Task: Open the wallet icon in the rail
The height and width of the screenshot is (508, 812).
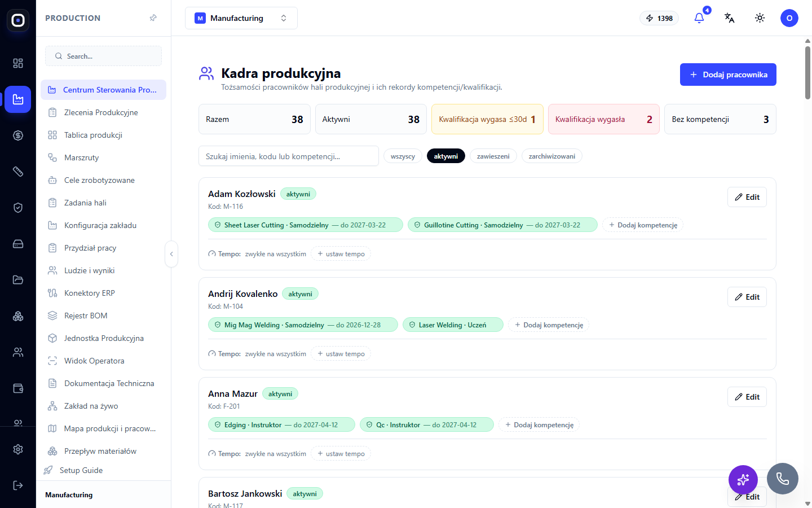Action: click(18, 388)
